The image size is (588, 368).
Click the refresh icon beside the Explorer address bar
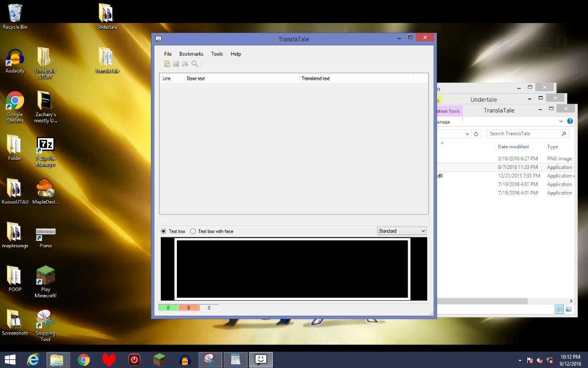click(x=476, y=133)
